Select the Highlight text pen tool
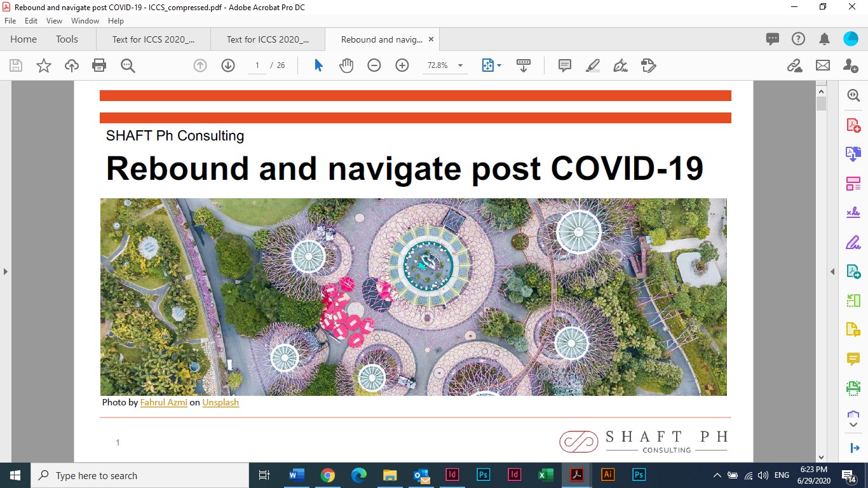The image size is (868, 488). tap(592, 65)
